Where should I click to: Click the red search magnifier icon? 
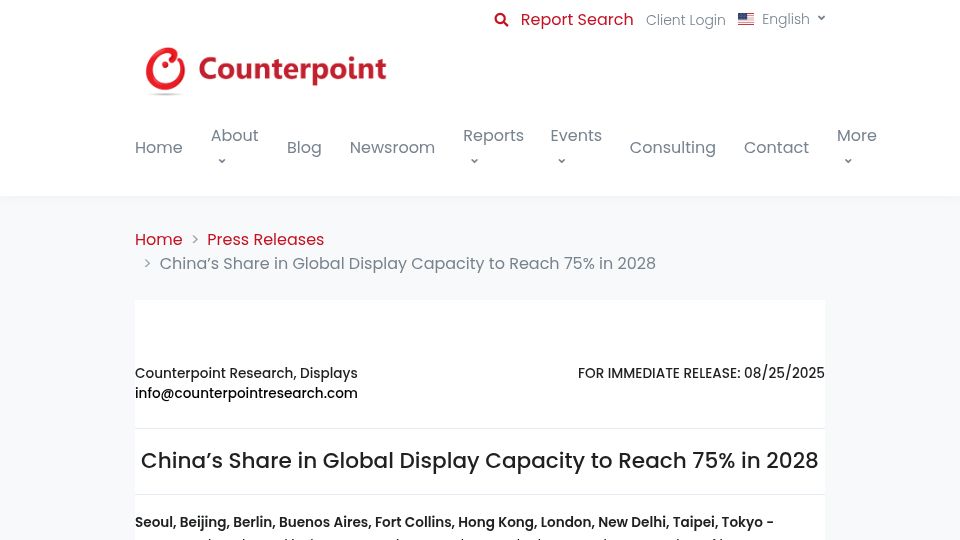[x=501, y=20]
